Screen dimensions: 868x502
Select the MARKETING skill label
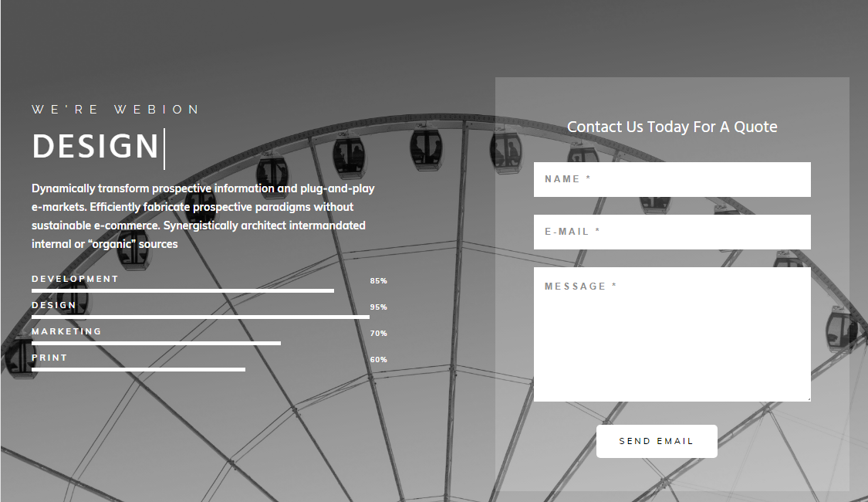point(66,331)
